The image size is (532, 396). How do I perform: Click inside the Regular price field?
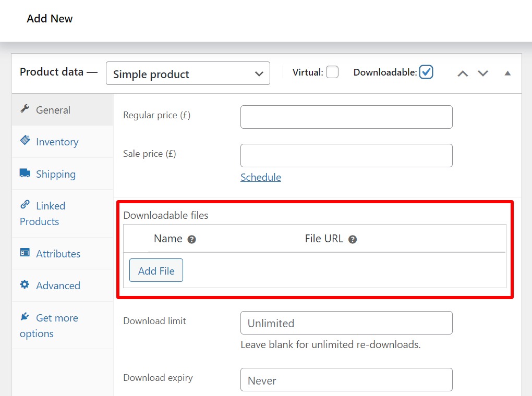[x=346, y=117]
